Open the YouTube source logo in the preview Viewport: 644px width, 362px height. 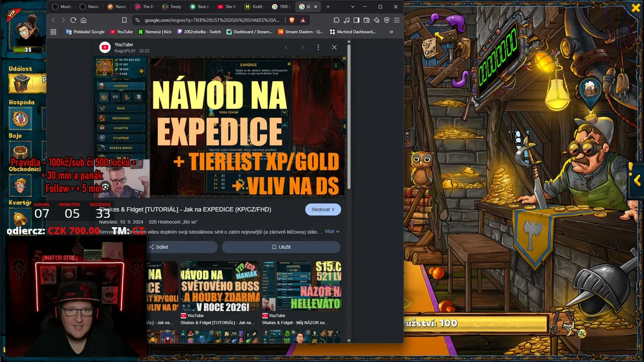pos(105,47)
